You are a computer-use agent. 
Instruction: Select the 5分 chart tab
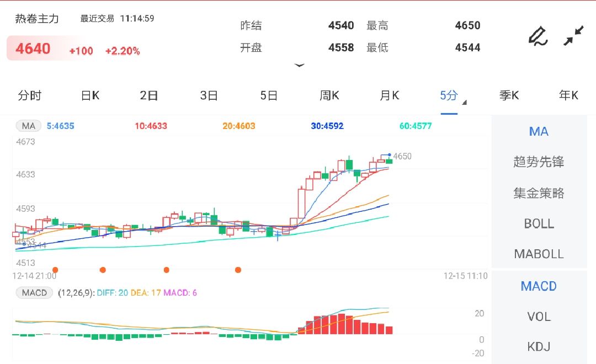point(449,95)
